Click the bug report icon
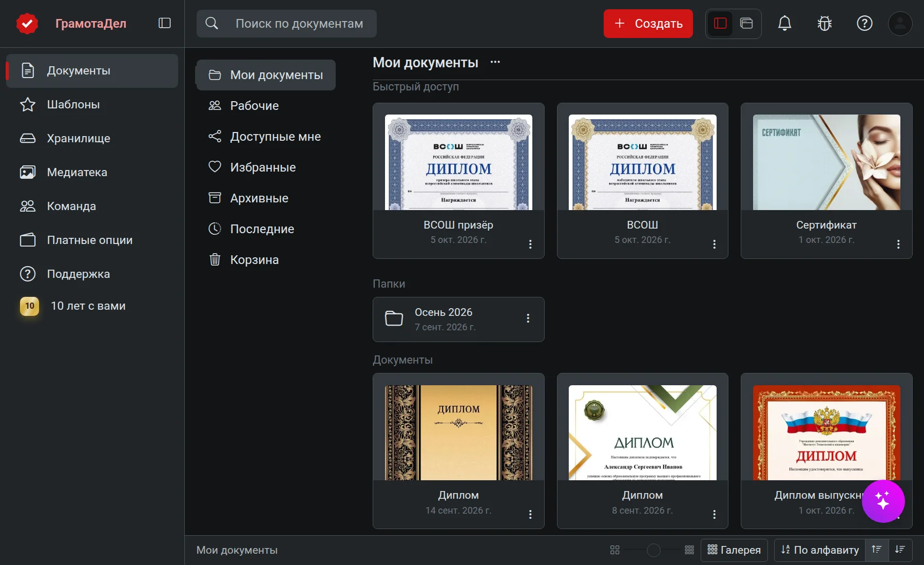 coord(824,23)
